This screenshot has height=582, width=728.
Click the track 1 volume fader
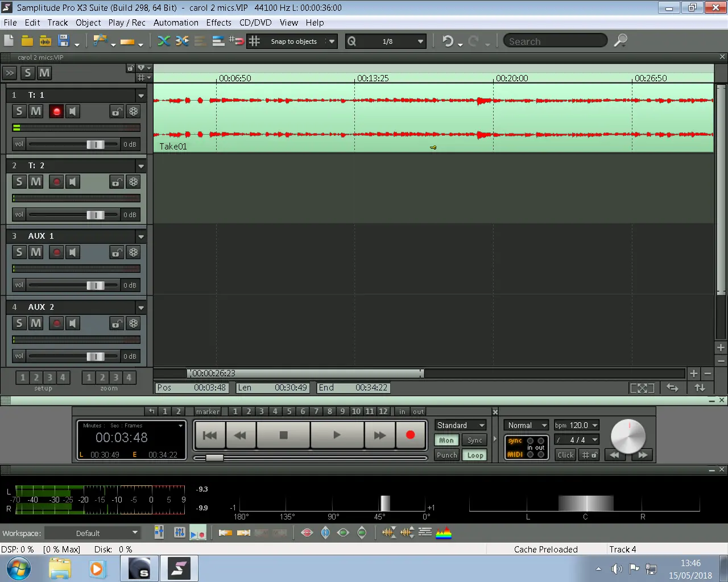(95, 144)
